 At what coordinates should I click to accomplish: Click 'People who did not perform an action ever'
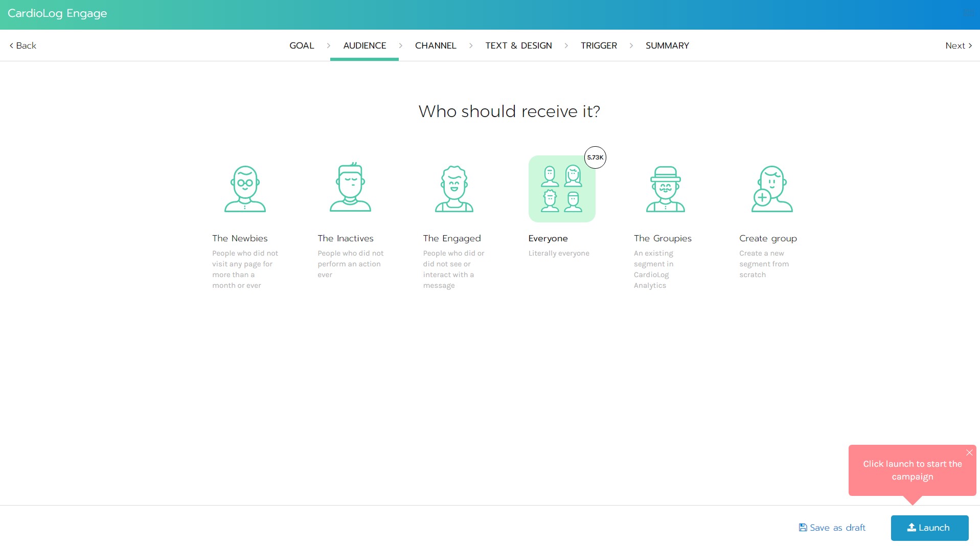[350, 264]
